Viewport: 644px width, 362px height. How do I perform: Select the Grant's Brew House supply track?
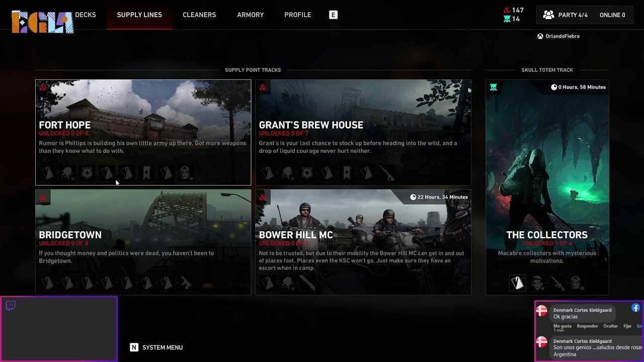363,132
